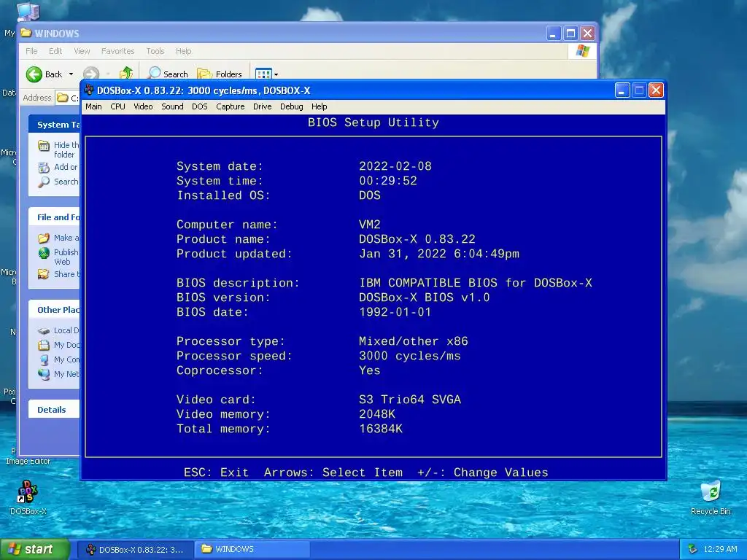Click the Windows Start button
Viewport: 747px width, 560px height.
coord(35,550)
